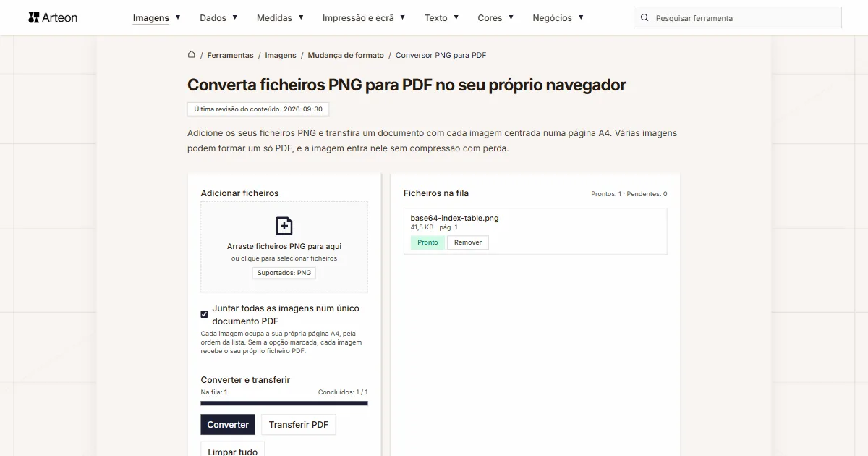Screen dimensions: 868x456
Task: Click the Concluídos: 1 / 1 text
Action: (343, 392)
